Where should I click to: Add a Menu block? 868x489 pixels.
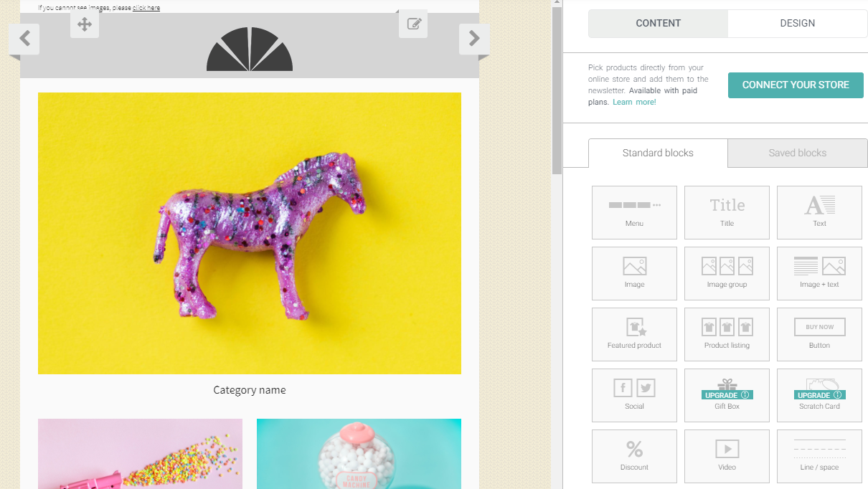634,212
